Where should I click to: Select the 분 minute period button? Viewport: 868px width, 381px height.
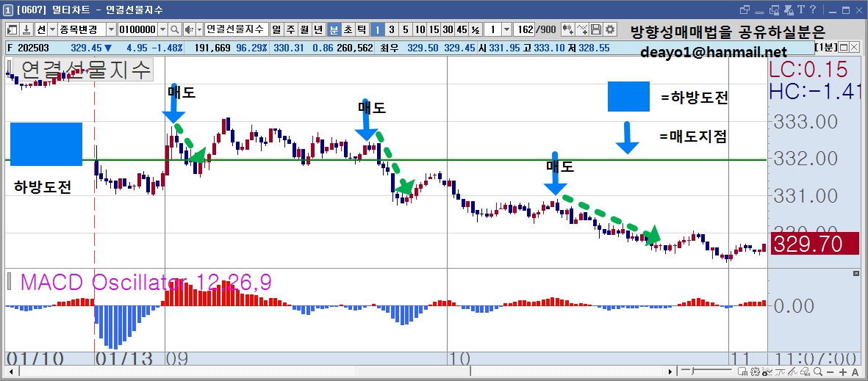click(334, 29)
